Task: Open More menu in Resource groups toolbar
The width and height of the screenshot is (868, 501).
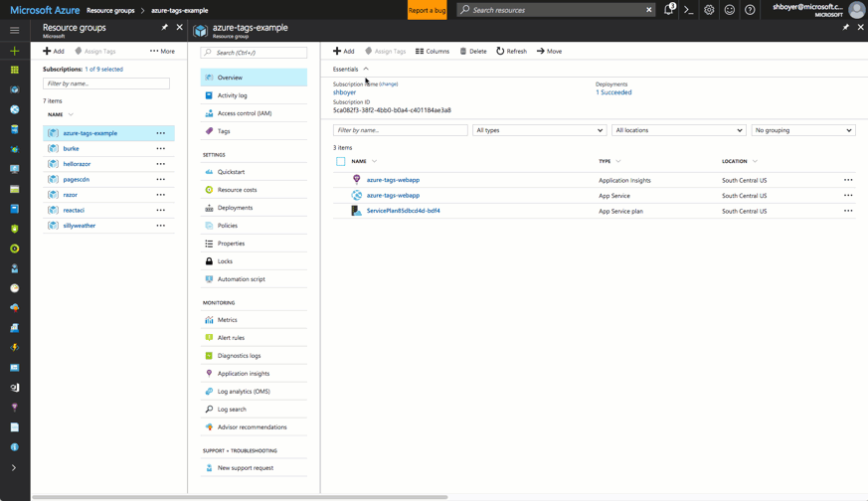Action: click(x=162, y=51)
